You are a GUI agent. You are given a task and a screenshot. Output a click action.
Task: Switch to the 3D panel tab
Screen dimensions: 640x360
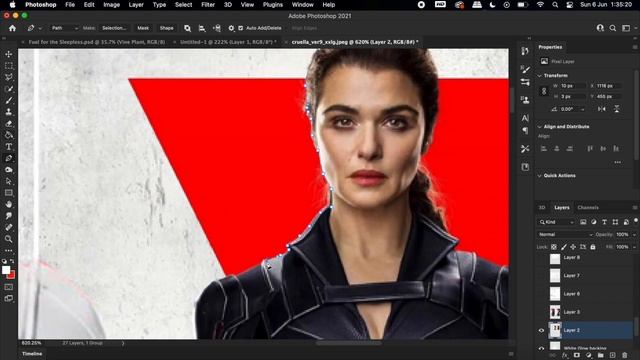[x=542, y=208]
